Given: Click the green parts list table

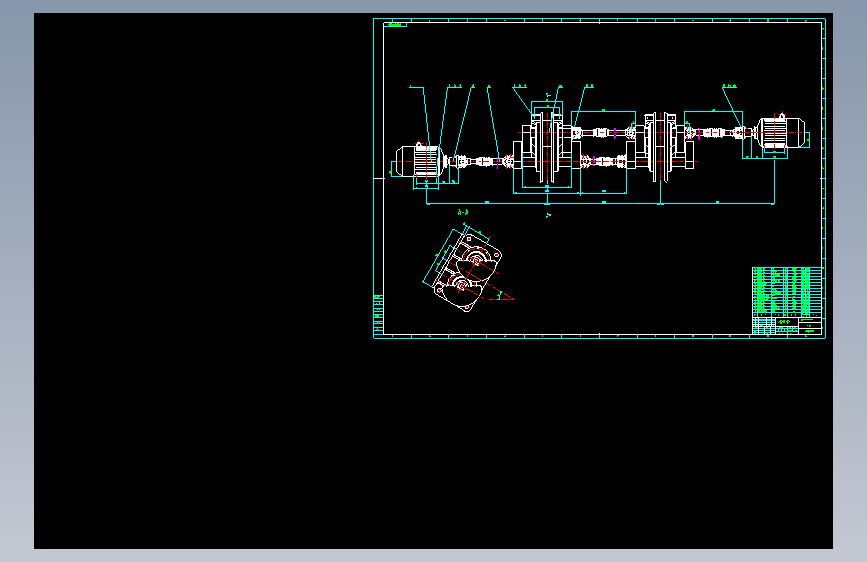Looking at the screenshot, I should pyautogui.click(x=787, y=292).
